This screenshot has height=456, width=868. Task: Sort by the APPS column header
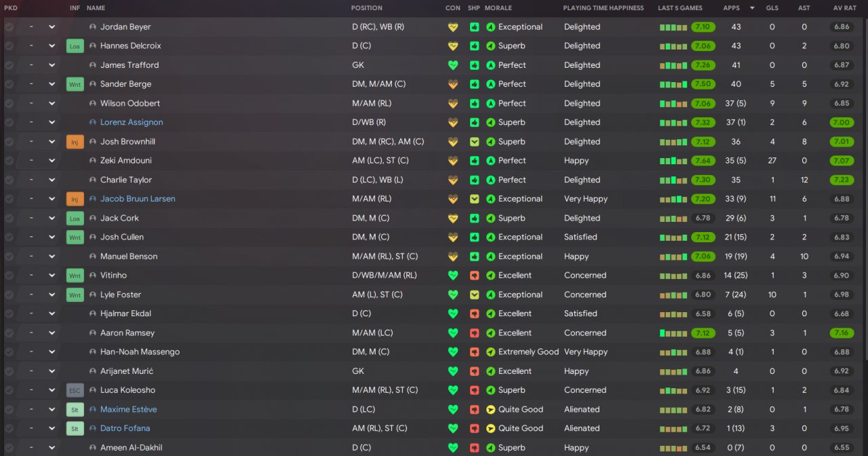coord(732,8)
